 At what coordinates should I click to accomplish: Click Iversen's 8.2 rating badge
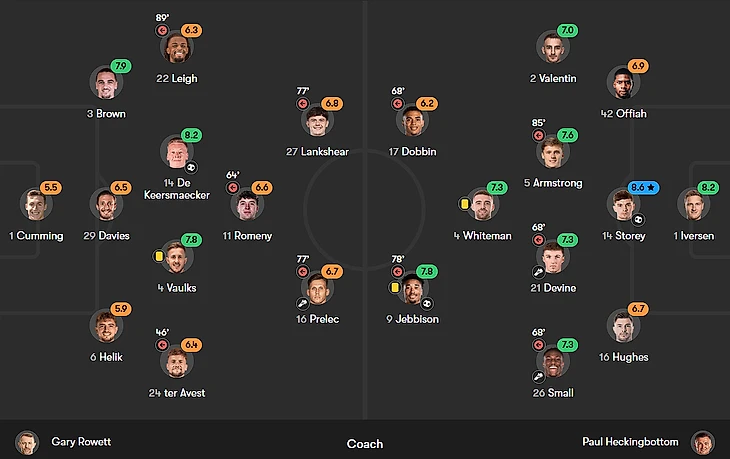[708, 187]
